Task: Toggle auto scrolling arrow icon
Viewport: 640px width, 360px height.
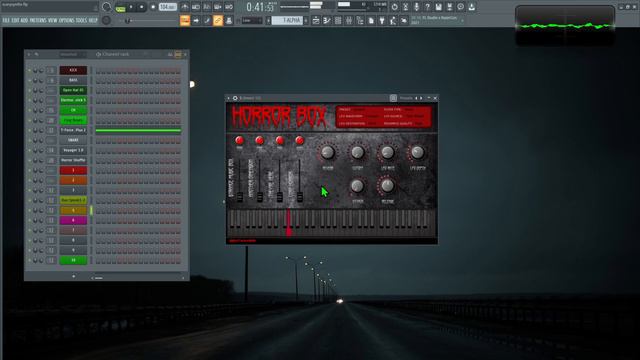Action: (196, 20)
